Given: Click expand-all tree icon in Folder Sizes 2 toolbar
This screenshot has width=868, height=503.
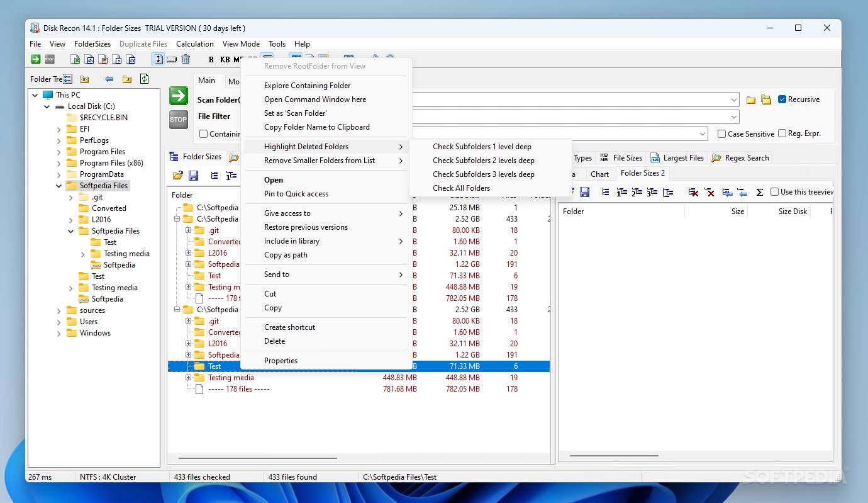Looking at the screenshot, I should [x=606, y=192].
